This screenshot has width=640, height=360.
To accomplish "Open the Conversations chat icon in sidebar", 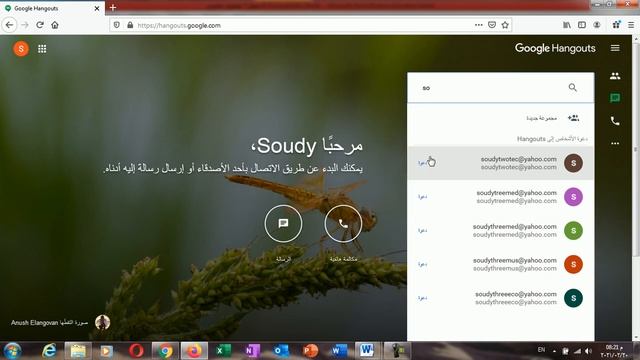I will [x=615, y=98].
